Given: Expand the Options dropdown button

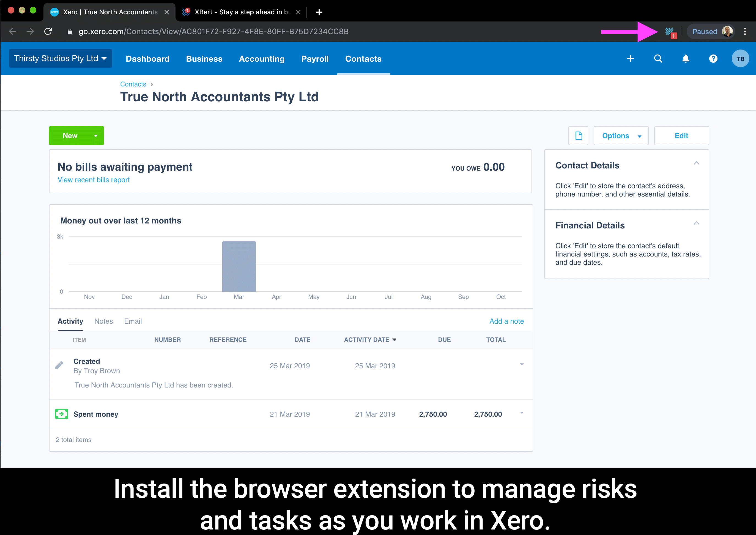Looking at the screenshot, I should click(621, 136).
